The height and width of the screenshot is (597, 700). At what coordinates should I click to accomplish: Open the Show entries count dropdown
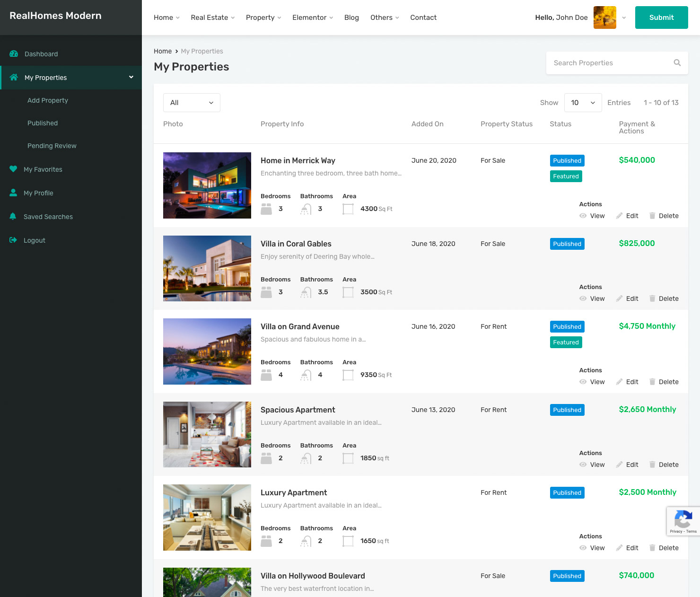pos(583,103)
